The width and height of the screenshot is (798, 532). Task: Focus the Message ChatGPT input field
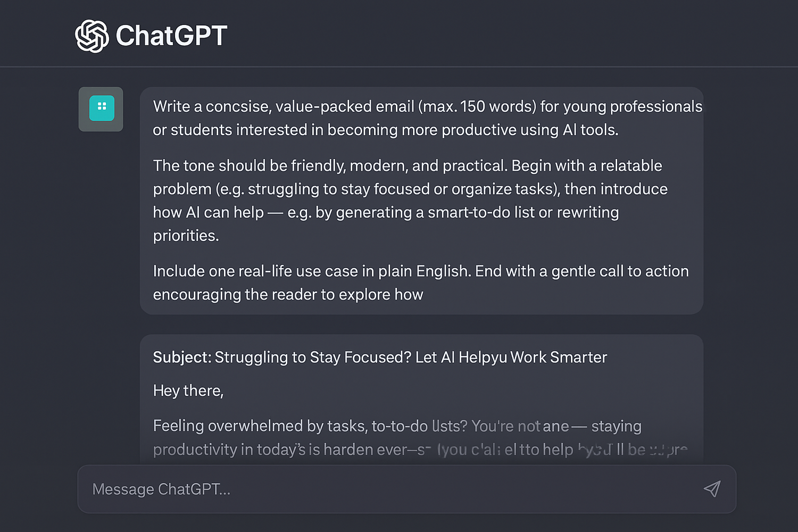click(x=407, y=489)
